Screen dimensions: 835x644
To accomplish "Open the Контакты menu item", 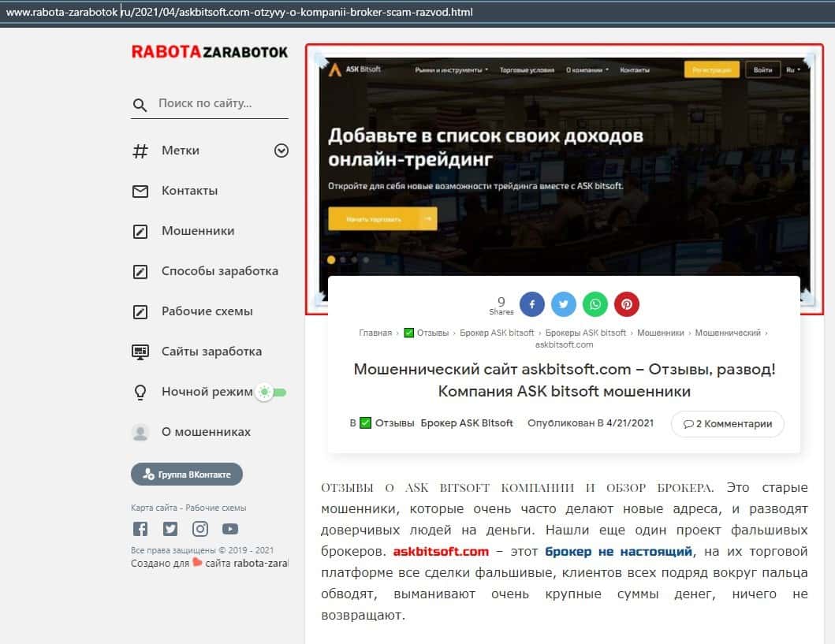I will coord(189,191).
